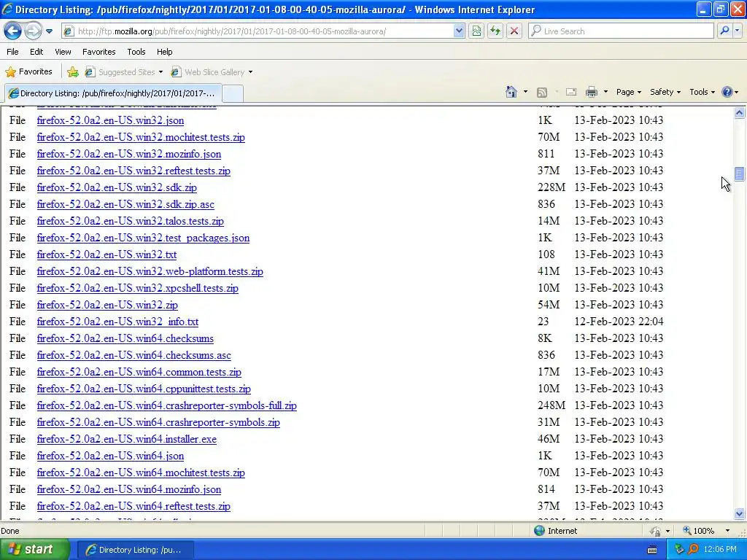Click the Home icon in command bar
The height and width of the screenshot is (560, 747).
pos(511,92)
